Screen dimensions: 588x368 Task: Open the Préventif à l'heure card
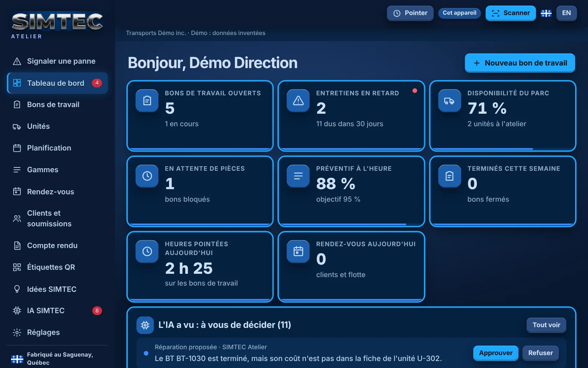[x=351, y=191]
